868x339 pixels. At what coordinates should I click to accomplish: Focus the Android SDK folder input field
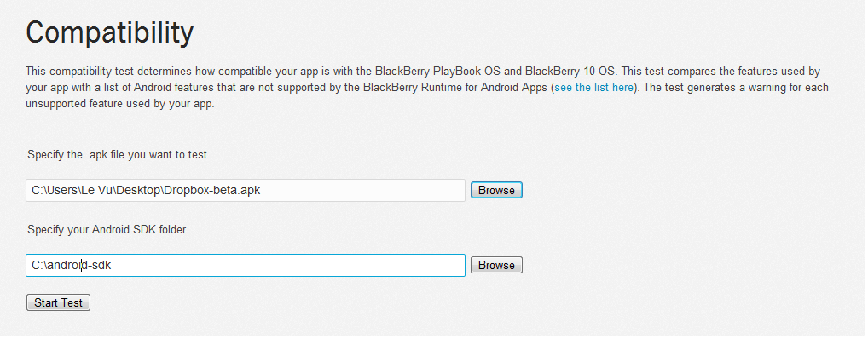pyautogui.click(x=246, y=266)
